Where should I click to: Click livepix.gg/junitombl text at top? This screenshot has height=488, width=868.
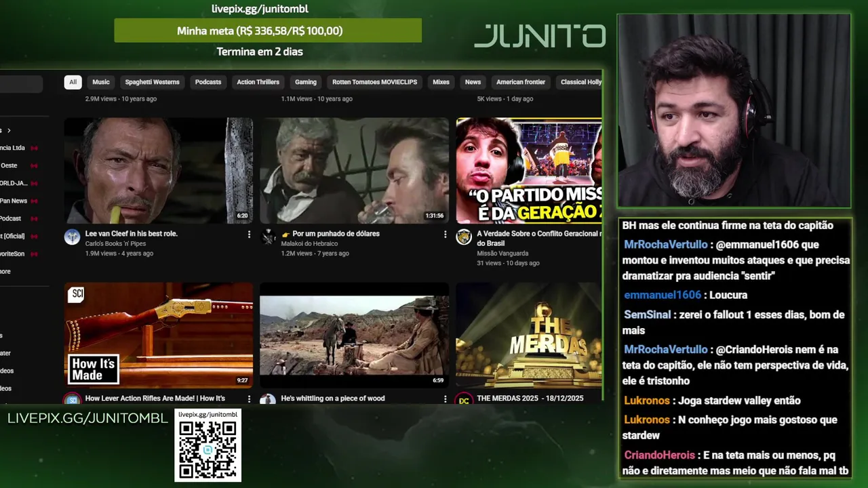(x=260, y=9)
